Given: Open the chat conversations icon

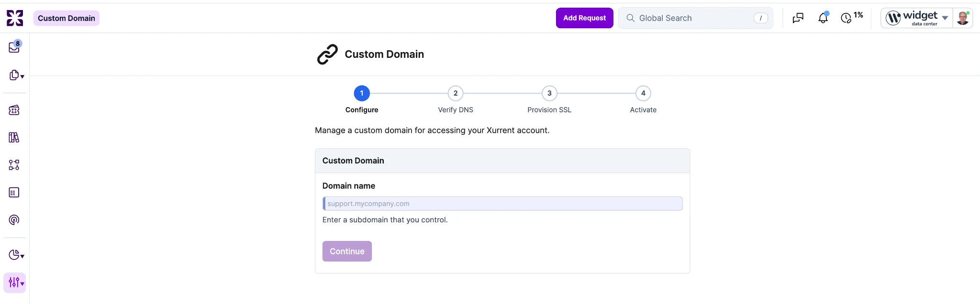Looking at the screenshot, I should tap(798, 18).
